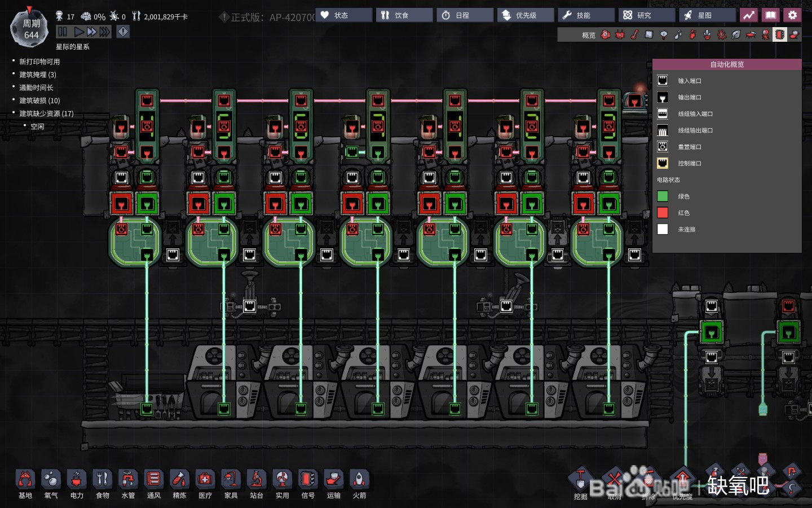Click the red 红色 legend swatch
Screen dimensions: 812x508
click(x=663, y=213)
